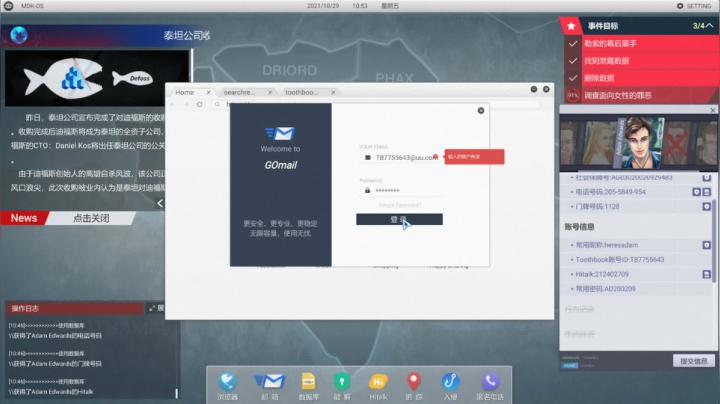Collapse the news panel with left chevron
Screen dimensions: 720x404
pos(160,203)
